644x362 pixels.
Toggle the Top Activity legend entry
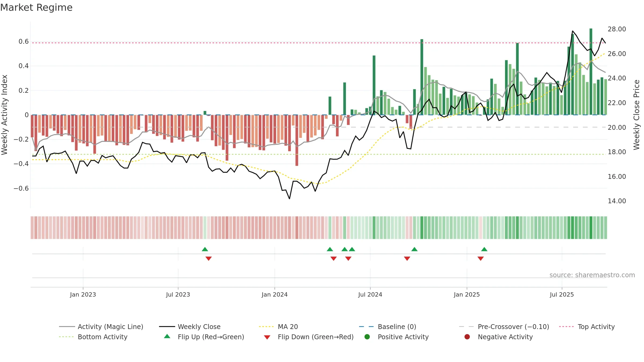point(587,327)
